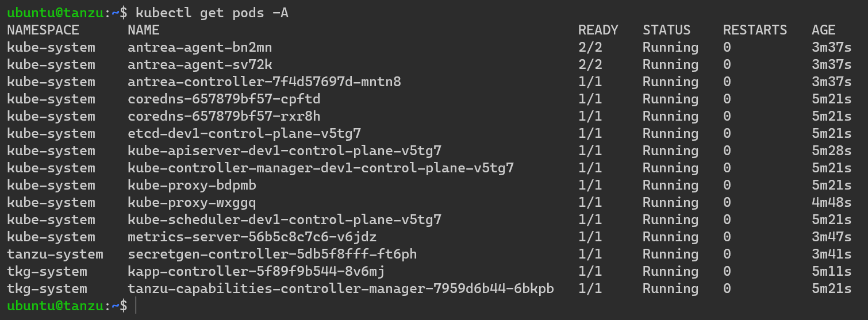
Task: Click the etcd-dev1-control-plane-v5tg7 entry
Action: tap(244, 133)
